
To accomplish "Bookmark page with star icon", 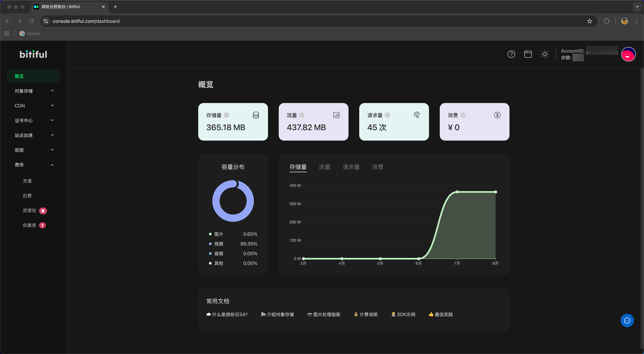I will click(589, 21).
